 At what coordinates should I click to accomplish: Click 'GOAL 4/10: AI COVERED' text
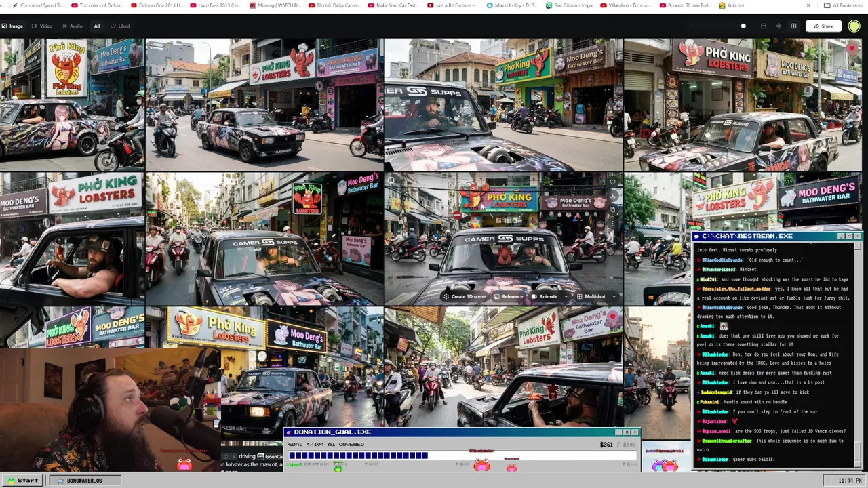tap(325, 445)
